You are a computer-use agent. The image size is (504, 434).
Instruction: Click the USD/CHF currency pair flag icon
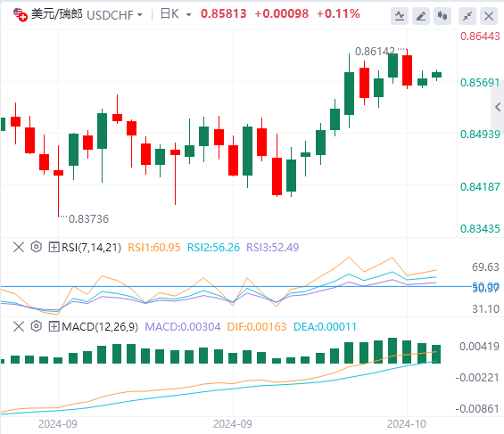coord(21,14)
